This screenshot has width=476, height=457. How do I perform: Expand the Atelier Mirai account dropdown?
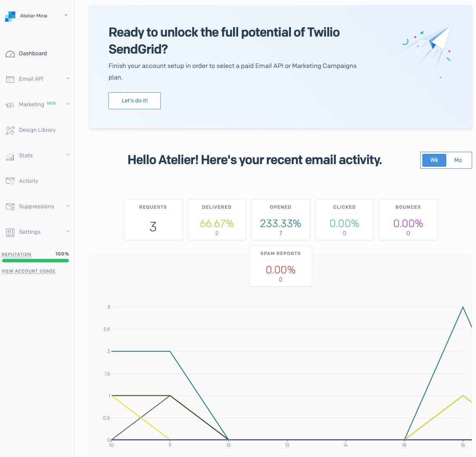66,15
